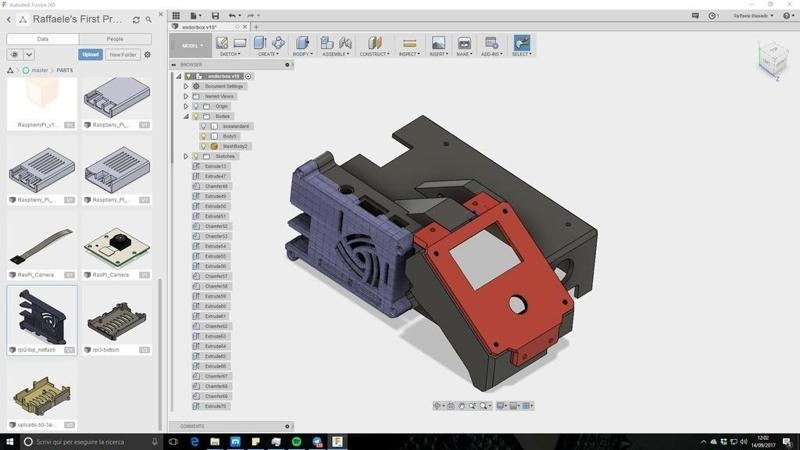This screenshot has width=800, height=450.
Task: Expand the Named Views node
Action: (x=186, y=96)
